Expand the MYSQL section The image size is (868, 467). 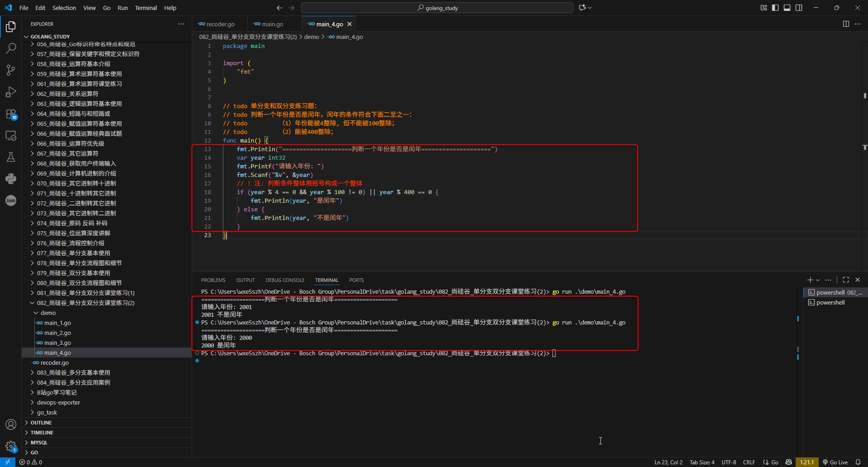[x=107, y=443]
